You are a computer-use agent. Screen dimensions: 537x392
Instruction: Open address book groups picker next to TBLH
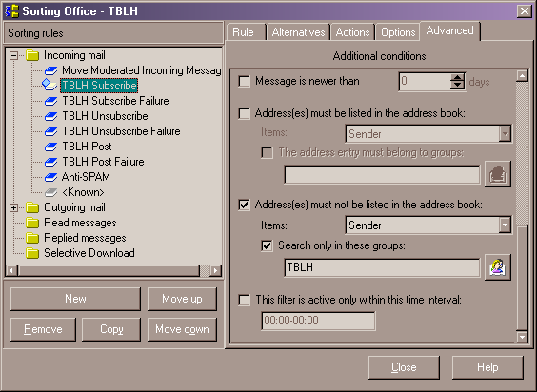498,267
